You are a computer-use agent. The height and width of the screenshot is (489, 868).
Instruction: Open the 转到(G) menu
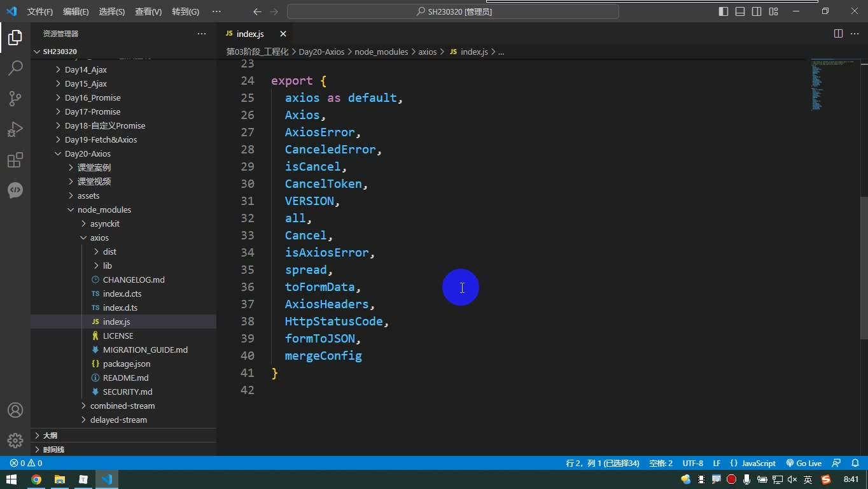pos(185,11)
